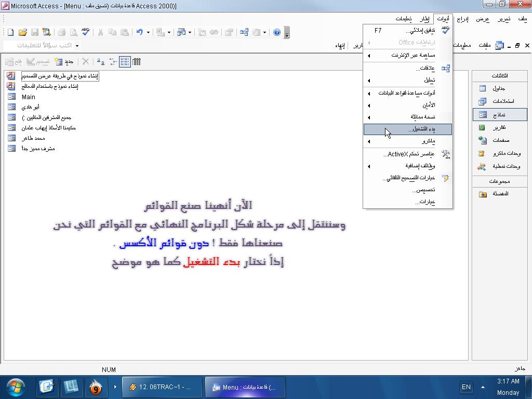Expand the ماكرو submenu arrow
The width and height of the screenshot is (532, 399).
369,141
